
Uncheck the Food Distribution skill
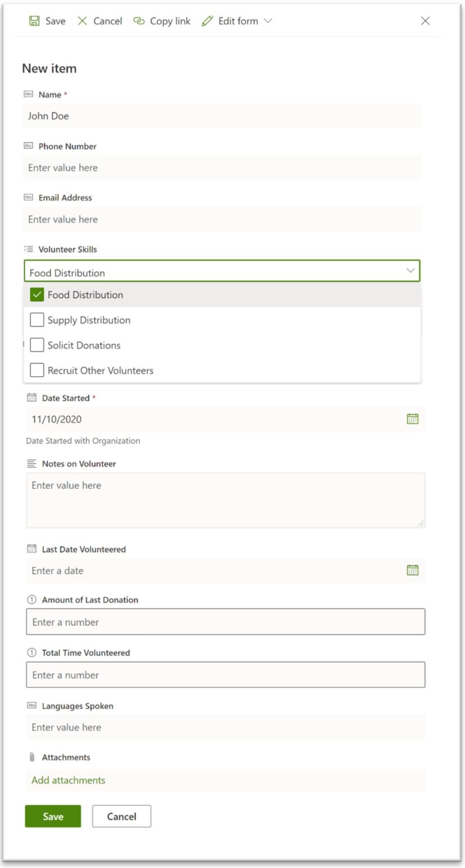coord(37,294)
